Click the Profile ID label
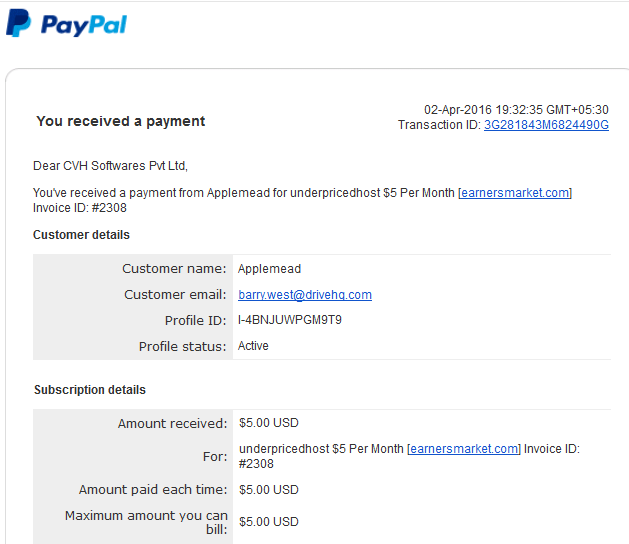This screenshot has height=544, width=629. pyautogui.click(x=196, y=321)
